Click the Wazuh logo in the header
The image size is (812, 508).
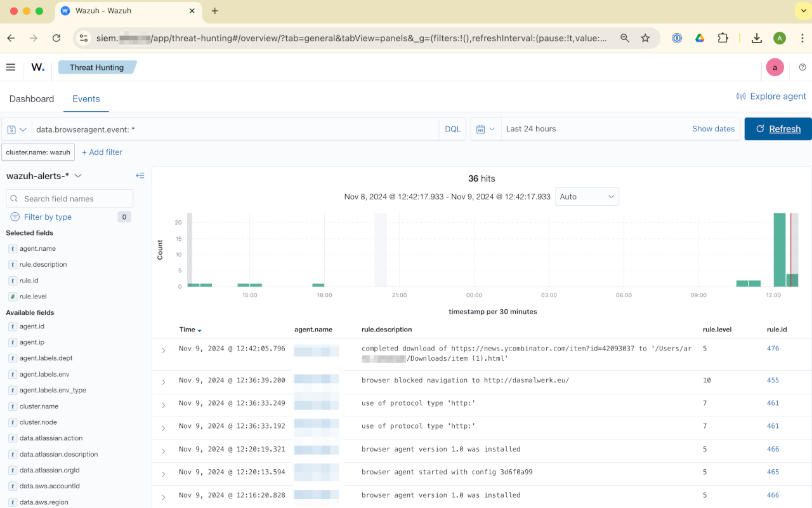[37, 67]
